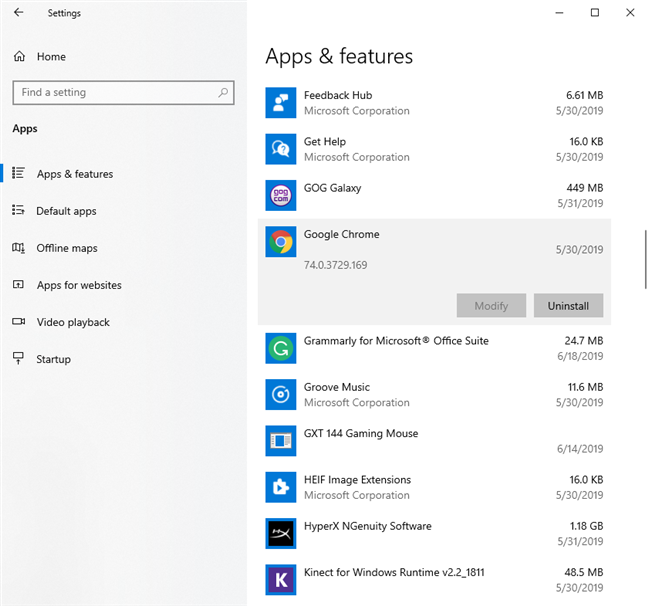Click the Startup sidebar icon
Image resolution: width=648 pixels, height=606 pixels.
pyautogui.click(x=18, y=358)
